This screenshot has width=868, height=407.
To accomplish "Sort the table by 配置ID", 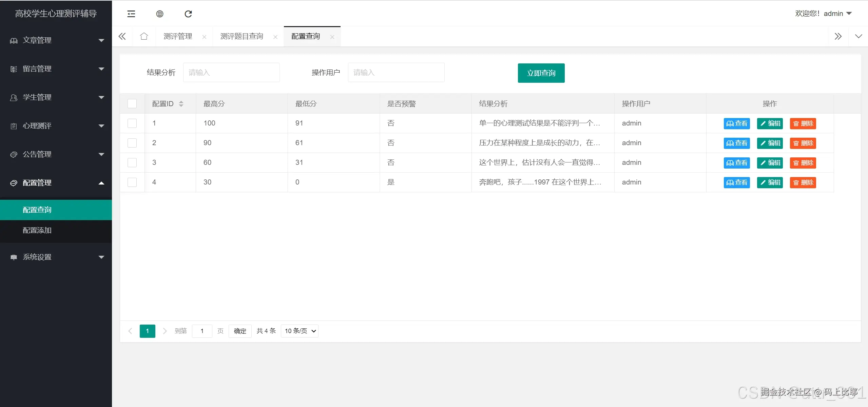I will 181,104.
